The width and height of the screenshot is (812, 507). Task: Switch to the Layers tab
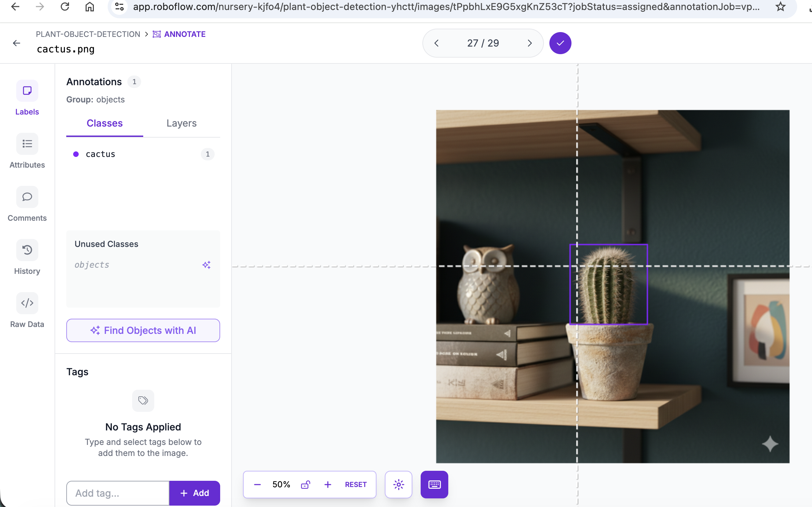[182, 123]
